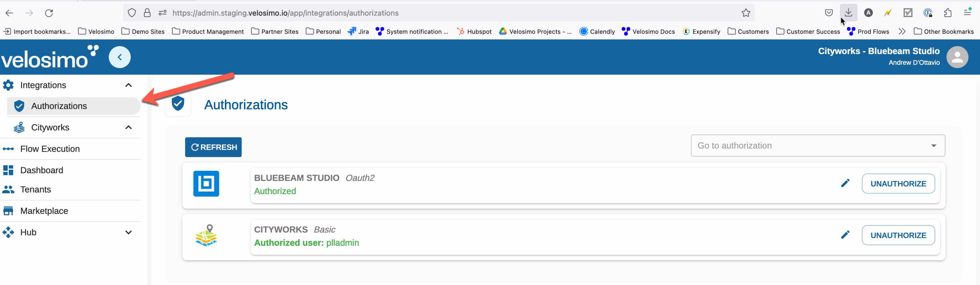Click the 'Authorized user: plladmin' status text
The height and width of the screenshot is (285, 980).
point(307,243)
